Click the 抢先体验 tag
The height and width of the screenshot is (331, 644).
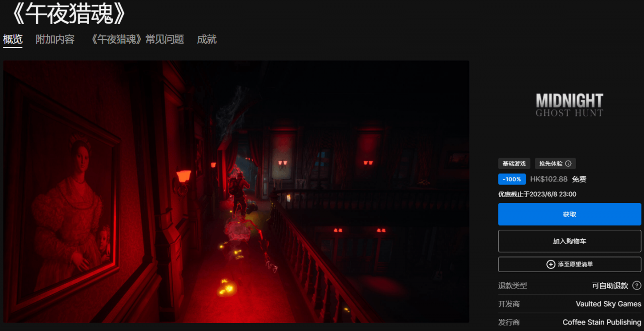555,164
